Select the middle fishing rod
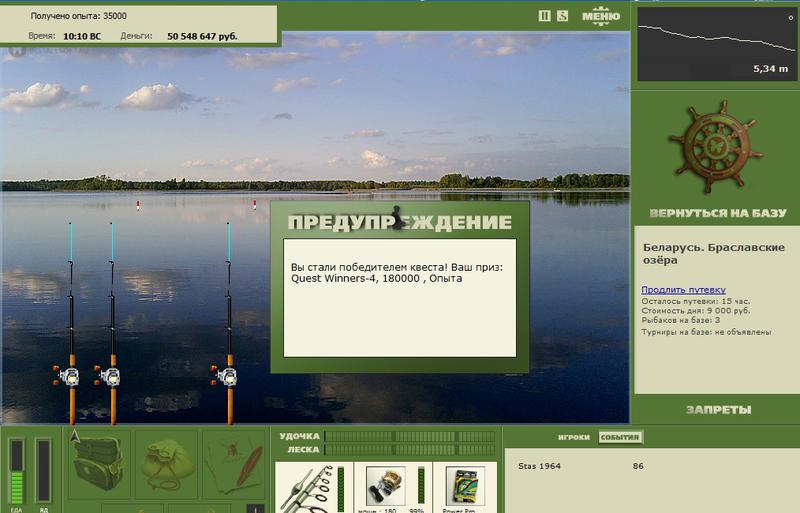This screenshot has height=513, width=800. click(113, 323)
